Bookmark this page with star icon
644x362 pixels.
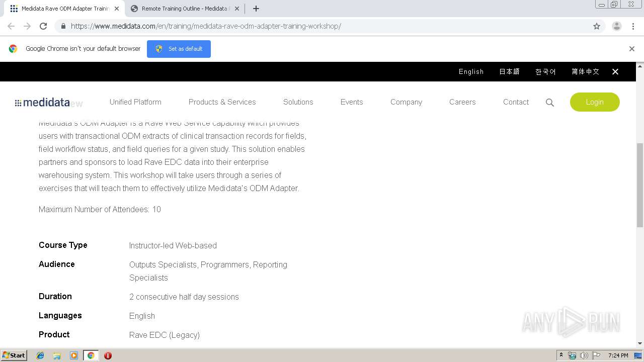click(597, 26)
